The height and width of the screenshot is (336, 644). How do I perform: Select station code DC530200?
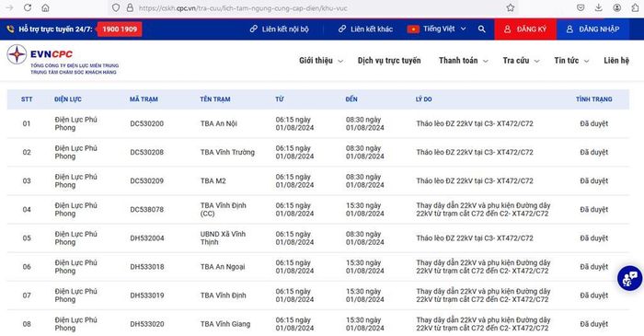(146, 123)
